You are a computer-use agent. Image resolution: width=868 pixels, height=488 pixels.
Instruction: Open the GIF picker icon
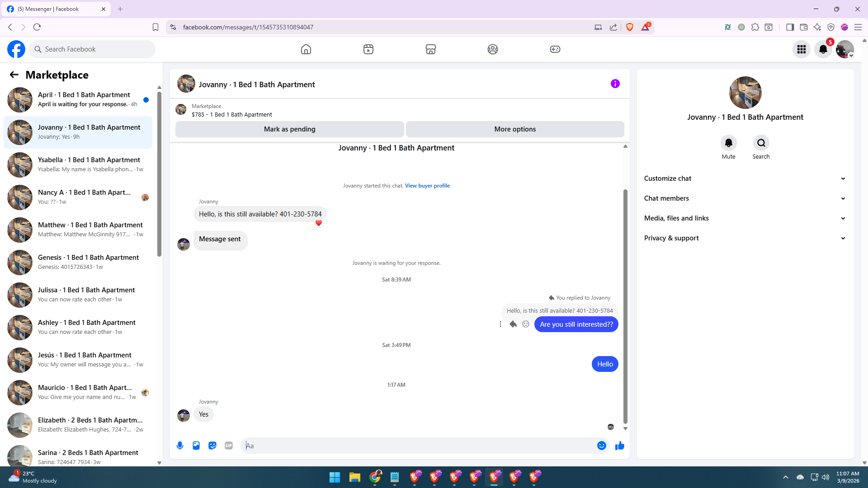(229, 446)
